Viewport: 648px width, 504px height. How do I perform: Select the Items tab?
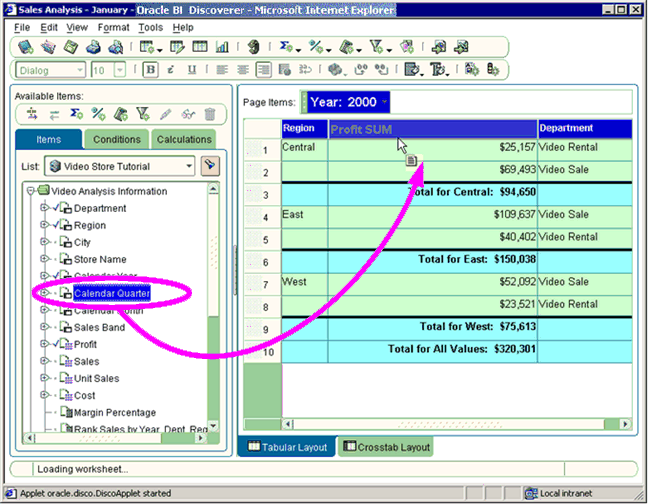(48, 139)
